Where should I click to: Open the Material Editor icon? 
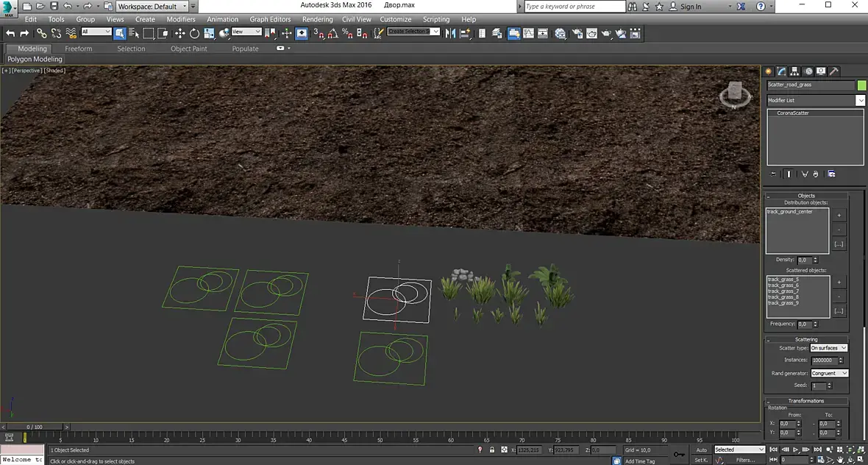pos(561,33)
